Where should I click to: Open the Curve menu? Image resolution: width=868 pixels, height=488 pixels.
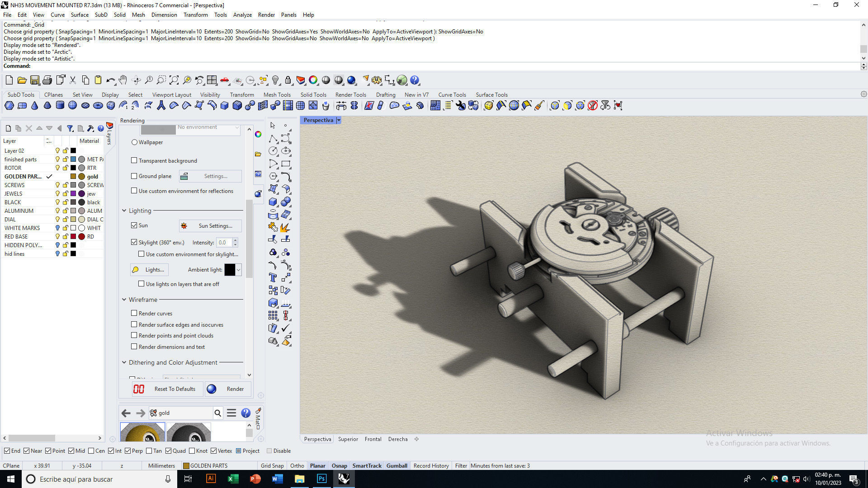[57, 15]
